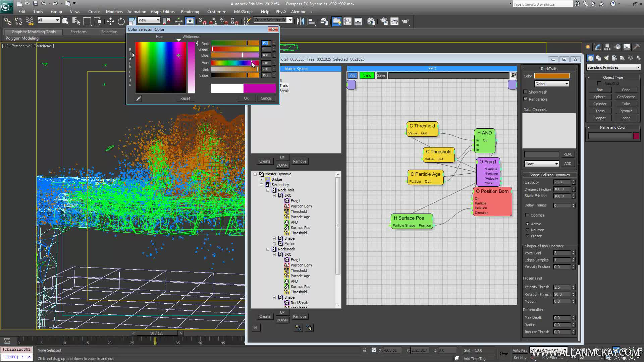Select the Neutron radio button

click(x=528, y=230)
